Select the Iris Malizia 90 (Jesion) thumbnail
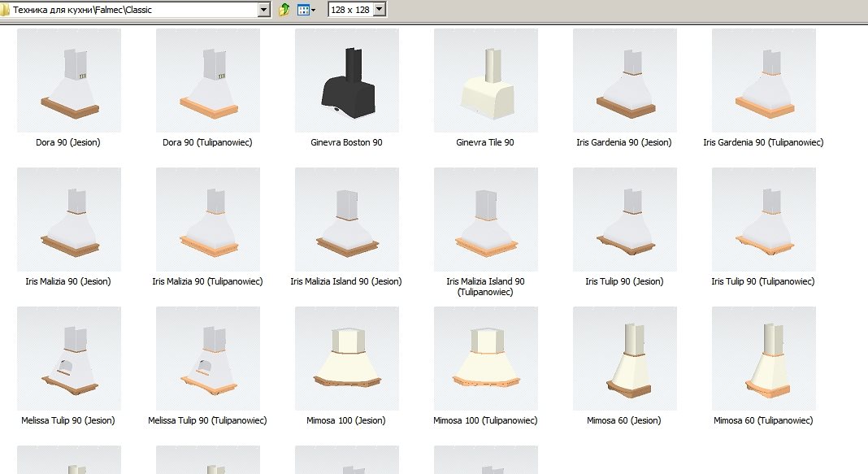 tap(69, 220)
